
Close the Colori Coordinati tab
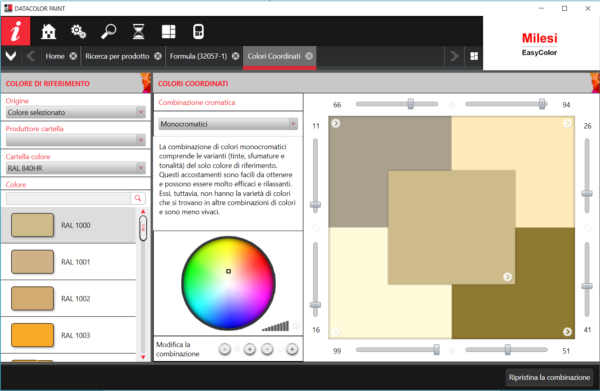click(309, 56)
